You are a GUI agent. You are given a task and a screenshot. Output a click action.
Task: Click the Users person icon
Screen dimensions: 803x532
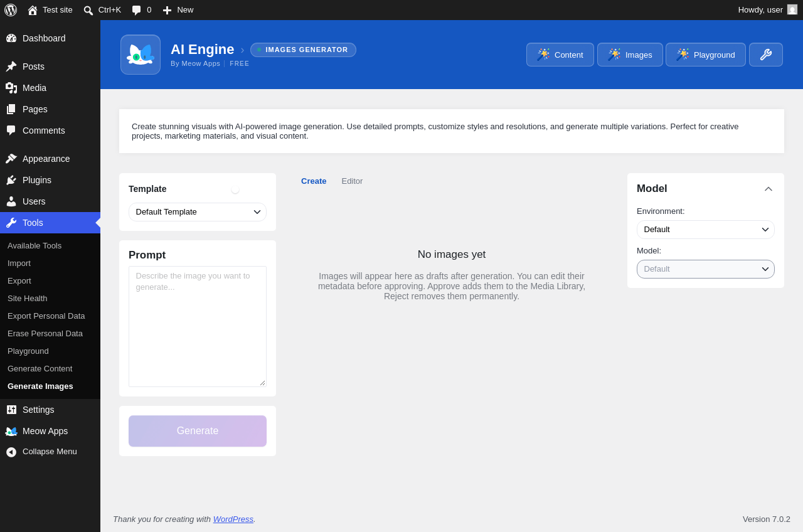coord(11,201)
